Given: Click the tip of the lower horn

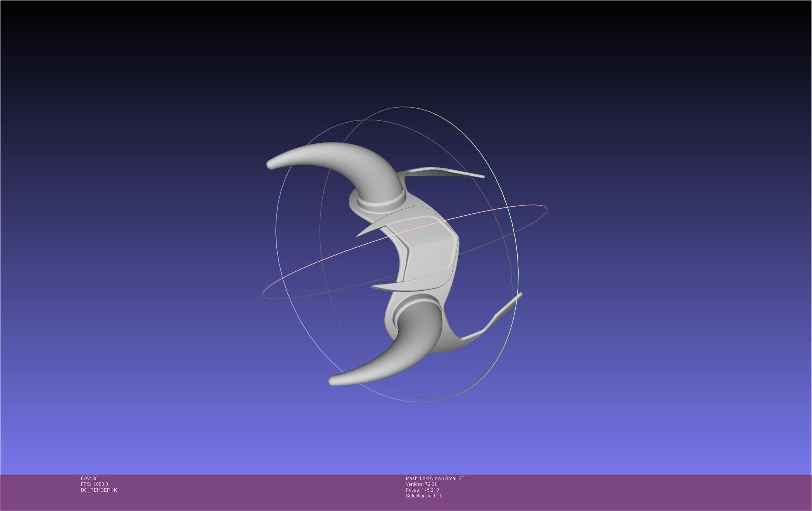Looking at the screenshot, I should (x=332, y=381).
